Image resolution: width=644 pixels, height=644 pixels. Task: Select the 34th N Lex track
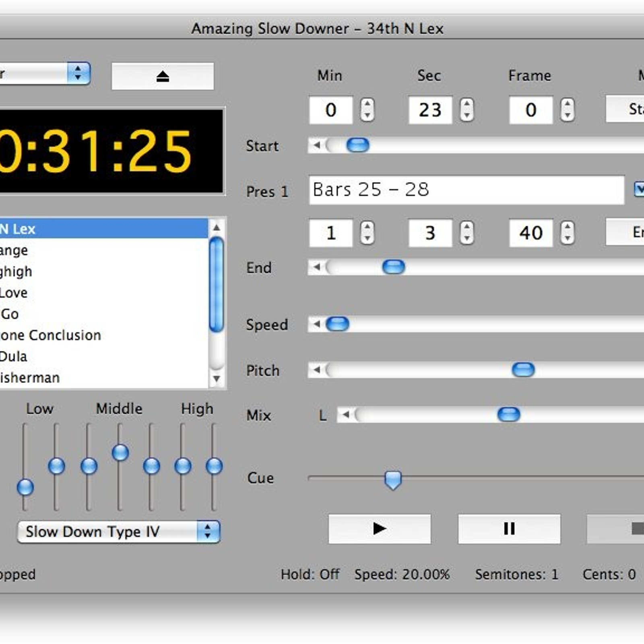(104, 229)
